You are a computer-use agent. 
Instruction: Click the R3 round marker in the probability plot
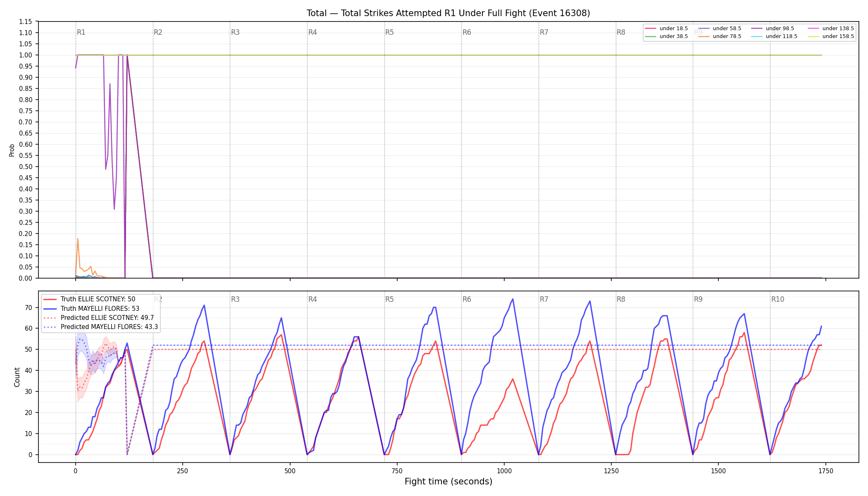(x=235, y=32)
